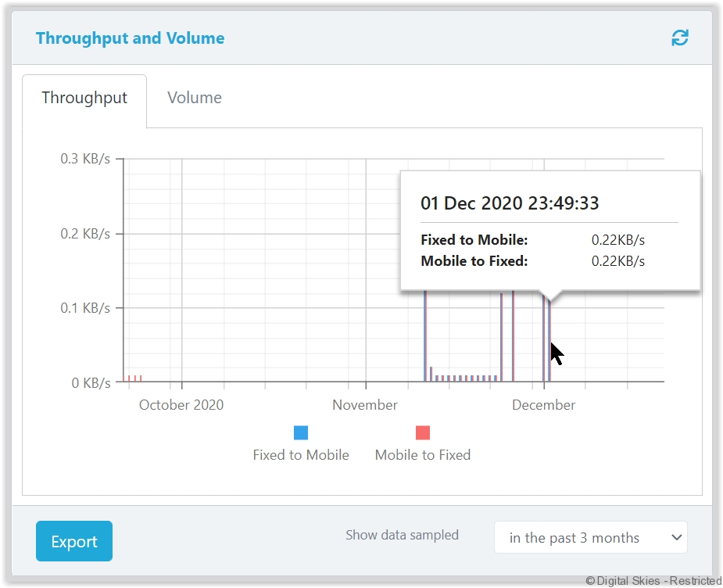The width and height of the screenshot is (723, 588).
Task: Click the 'Show data sampled' label
Action: pyautogui.click(x=402, y=536)
